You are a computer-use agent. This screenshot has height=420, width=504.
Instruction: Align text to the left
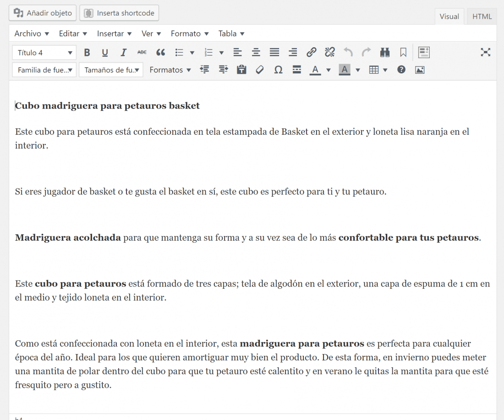(x=237, y=52)
